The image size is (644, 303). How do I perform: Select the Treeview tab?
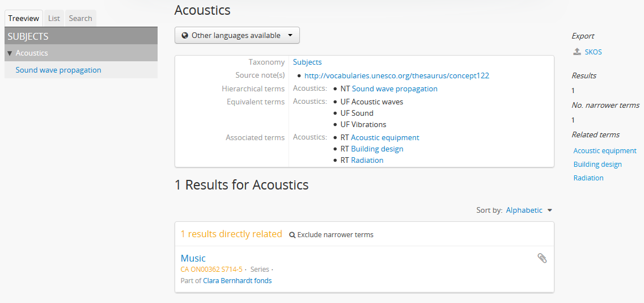pos(23,18)
